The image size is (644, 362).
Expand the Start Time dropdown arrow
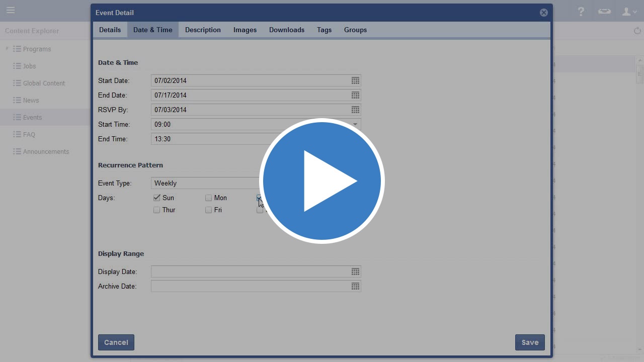[x=355, y=124]
